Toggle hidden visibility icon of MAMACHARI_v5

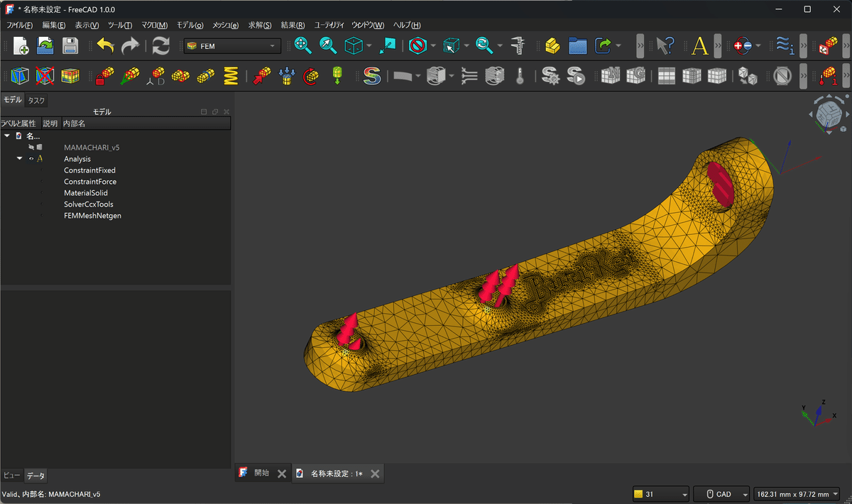coord(31,148)
